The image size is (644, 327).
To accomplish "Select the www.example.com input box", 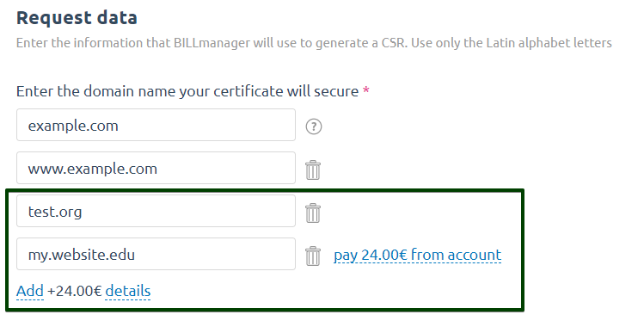I will point(156,168).
